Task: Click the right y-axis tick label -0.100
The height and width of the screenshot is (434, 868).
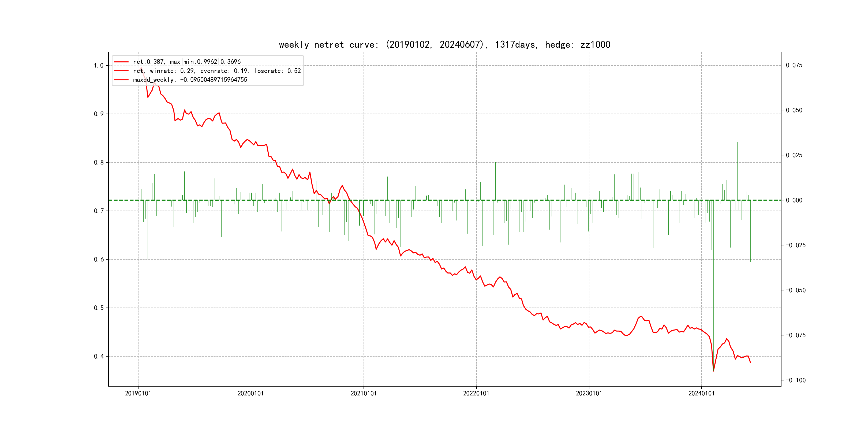Action: (796, 380)
